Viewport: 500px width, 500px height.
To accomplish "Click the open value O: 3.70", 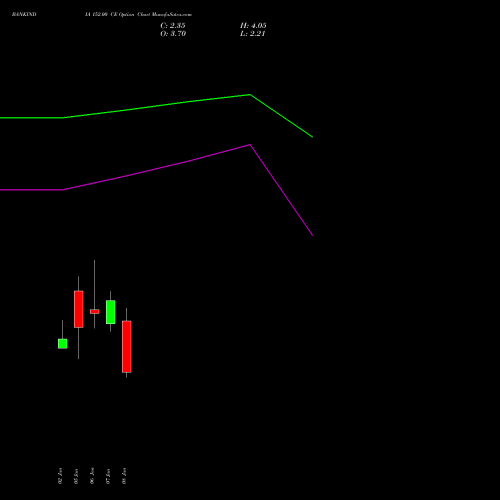I will pos(173,34).
